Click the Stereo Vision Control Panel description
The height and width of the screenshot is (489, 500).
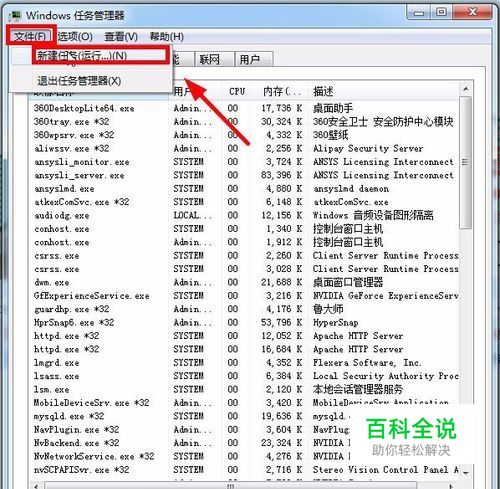pyautogui.click(x=386, y=470)
